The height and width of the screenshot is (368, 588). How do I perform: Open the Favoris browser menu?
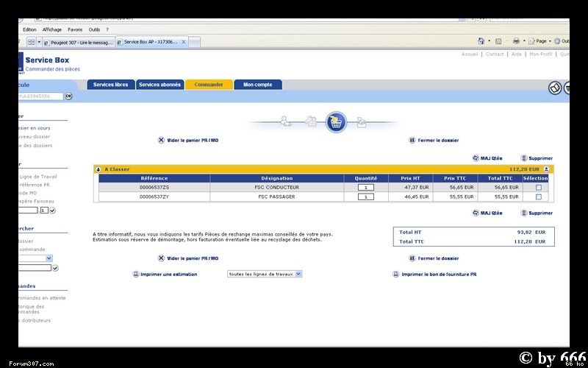click(75, 29)
